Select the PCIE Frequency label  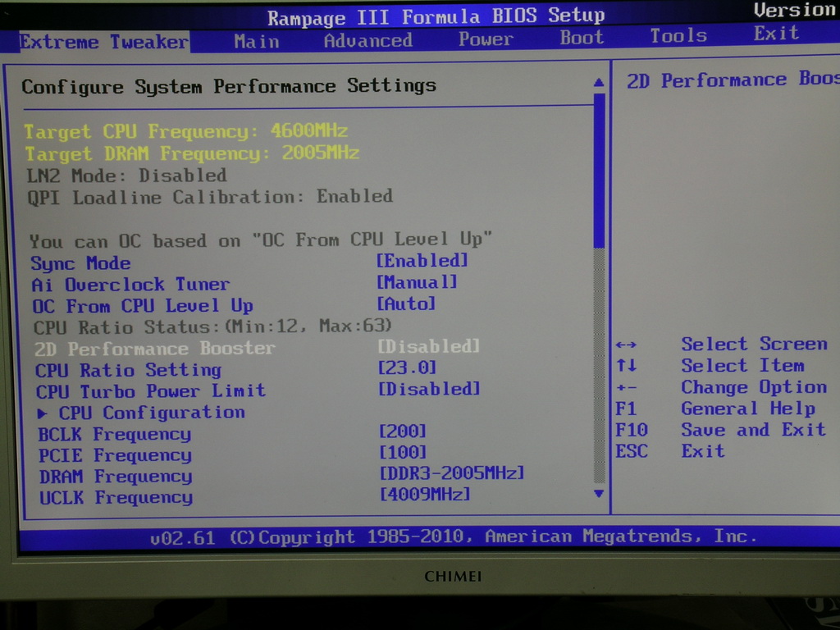point(115,455)
